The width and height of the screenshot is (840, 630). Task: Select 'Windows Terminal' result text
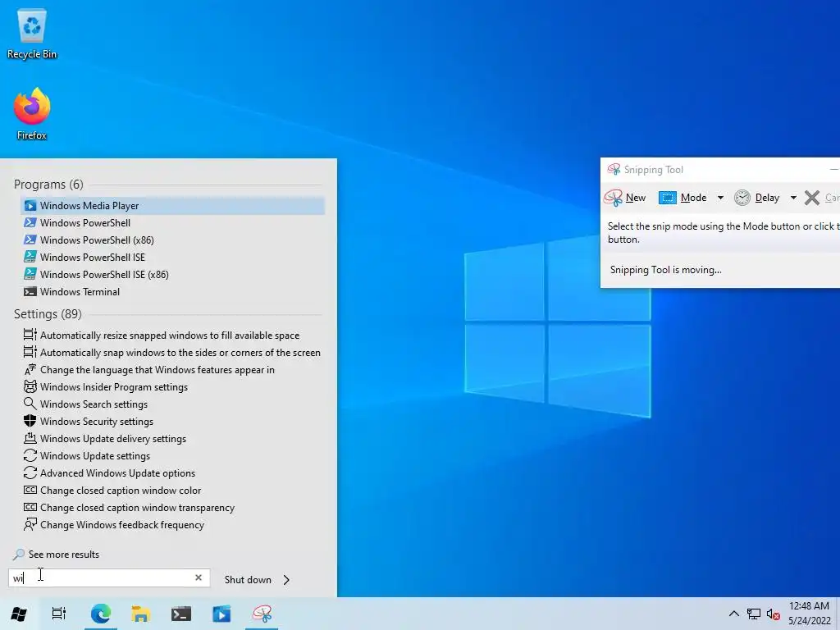(80, 291)
